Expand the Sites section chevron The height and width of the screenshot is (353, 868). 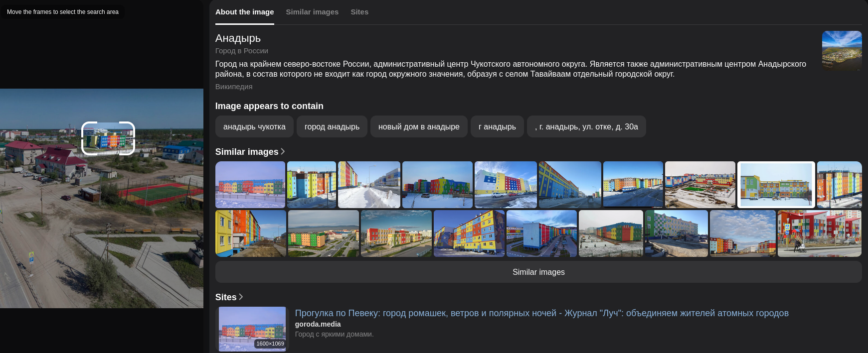241,297
